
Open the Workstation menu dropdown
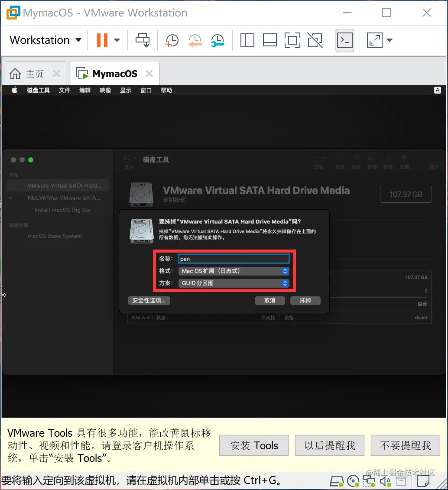coord(45,40)
